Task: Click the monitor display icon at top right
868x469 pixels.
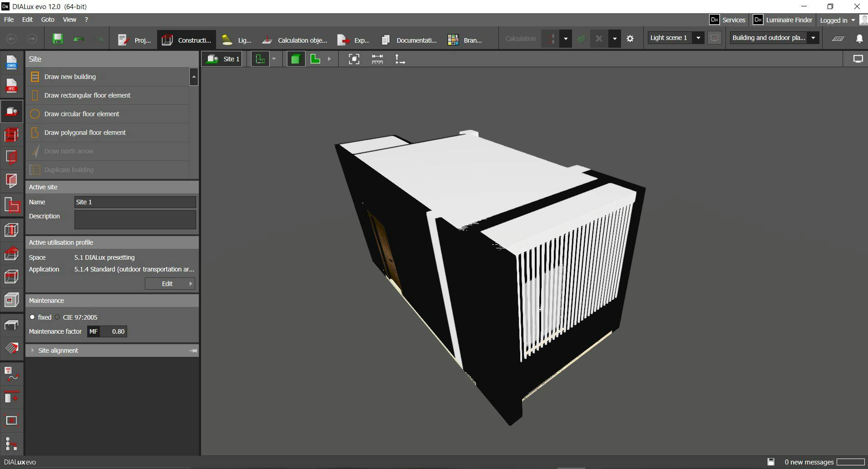Action: coord(858,59)
